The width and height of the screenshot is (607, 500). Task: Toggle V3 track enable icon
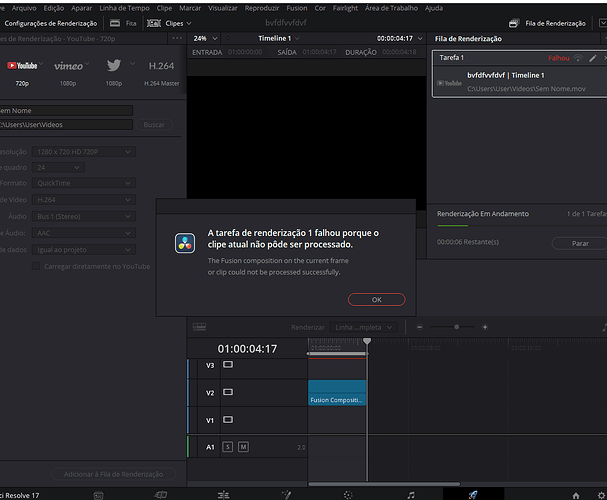(228, 365)
